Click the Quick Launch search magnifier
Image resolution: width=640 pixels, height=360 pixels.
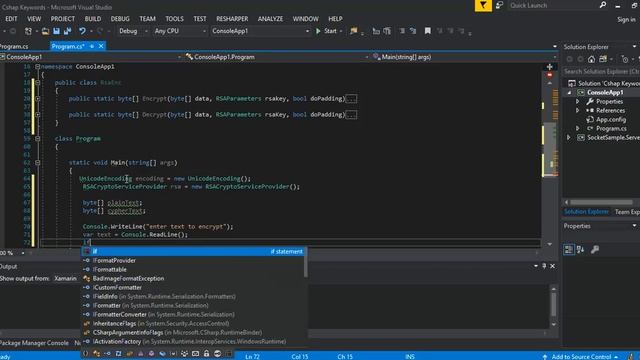click(602, 5)
